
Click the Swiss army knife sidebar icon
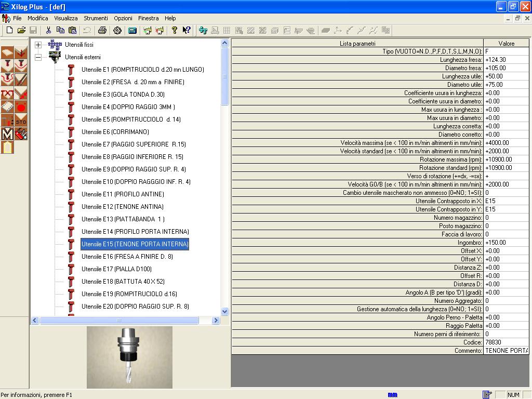click(21, 134)
